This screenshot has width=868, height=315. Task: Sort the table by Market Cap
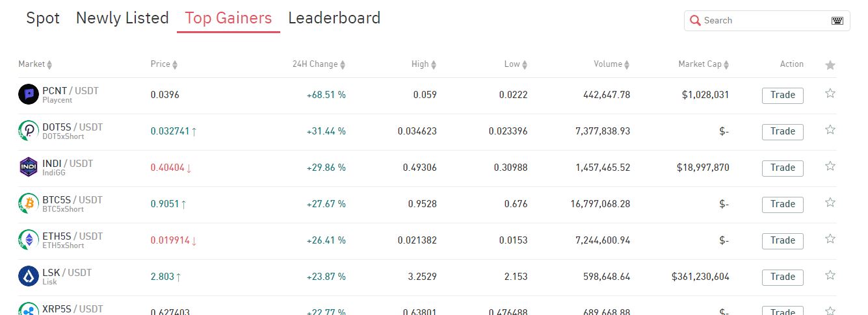pyautogui.click(x=726, y=65)
